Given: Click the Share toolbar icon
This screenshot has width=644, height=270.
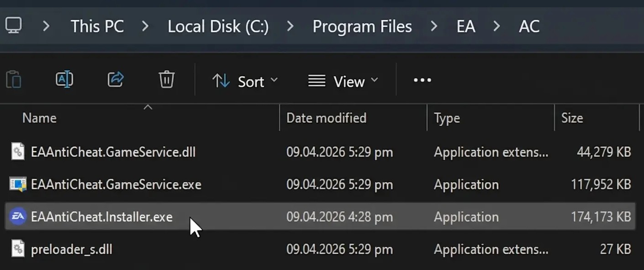Looking at the screenshot, I should click(x=116, y=80).
